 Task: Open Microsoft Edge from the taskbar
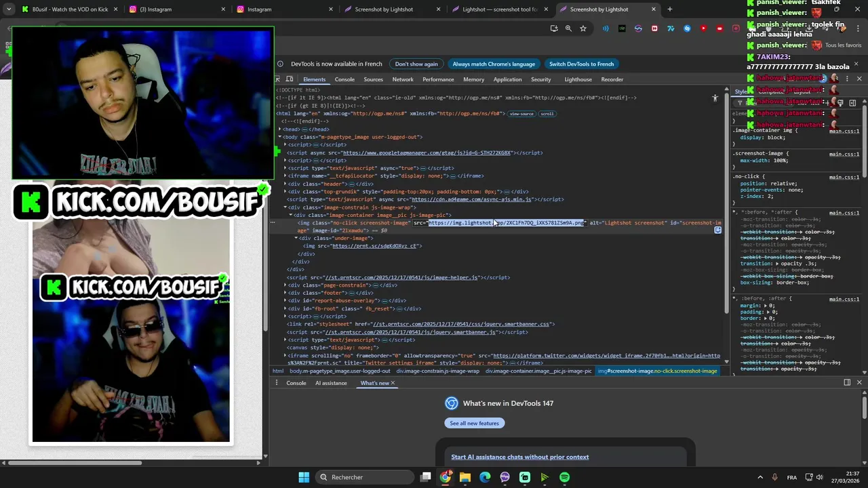[485, 477]
